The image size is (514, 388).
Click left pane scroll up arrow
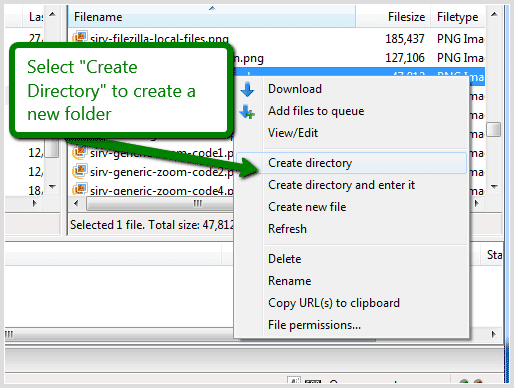click(52, 14)
